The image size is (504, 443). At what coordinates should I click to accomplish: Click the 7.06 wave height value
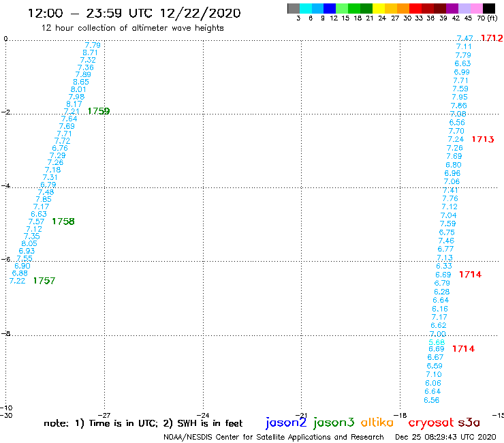coord(452,182)
